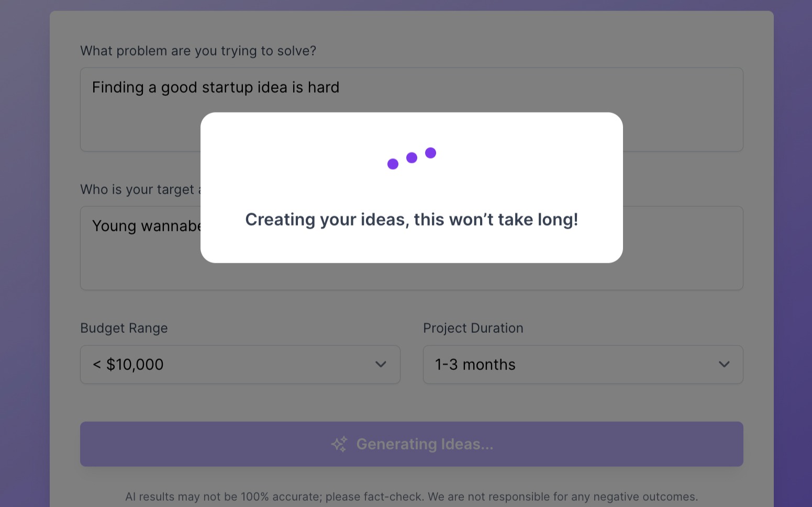The image size is (812, 507).
Task: Click the 'Budget Range' field label
Action: pos(124,328)
